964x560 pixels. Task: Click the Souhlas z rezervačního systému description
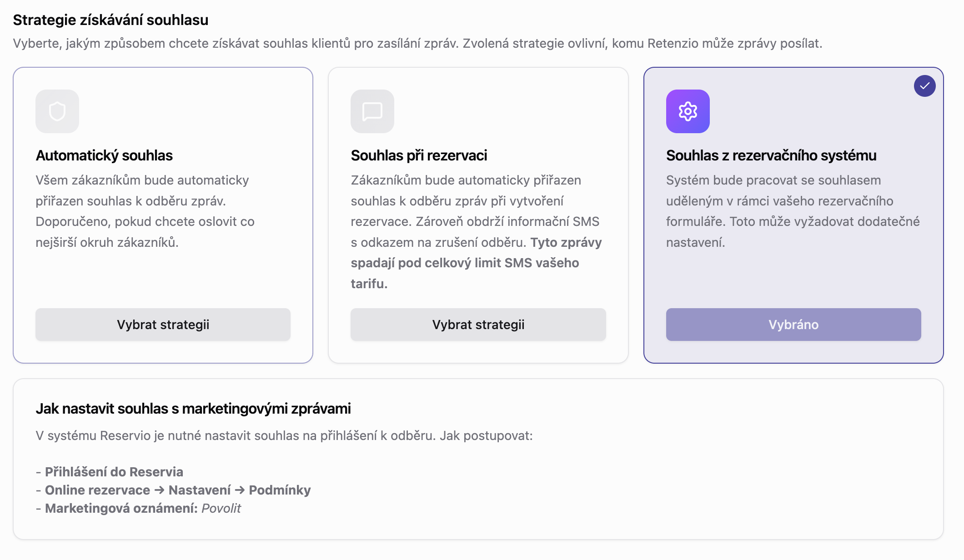pyautogui.click(x=792, y=211)
